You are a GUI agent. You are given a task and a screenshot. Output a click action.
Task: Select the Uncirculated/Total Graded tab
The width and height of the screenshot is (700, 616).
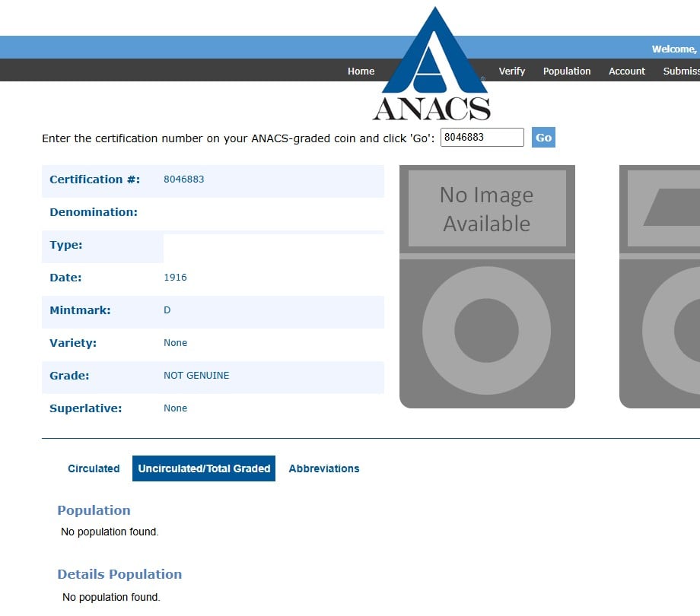click(x=204, y=468)
